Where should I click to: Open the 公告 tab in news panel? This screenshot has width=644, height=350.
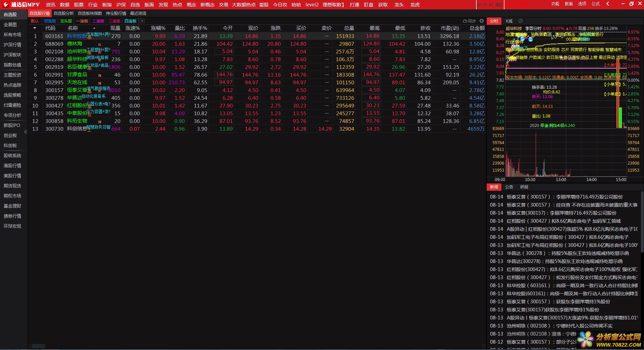[509, 187]
